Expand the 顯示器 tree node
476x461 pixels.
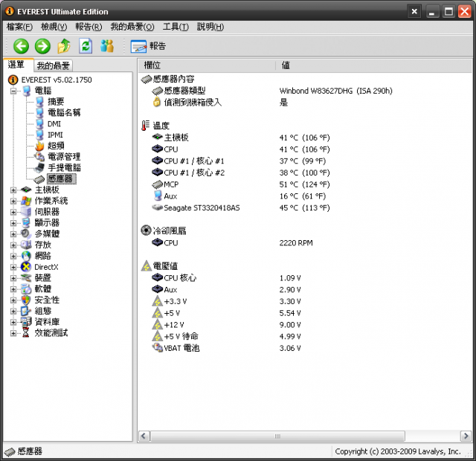[13, 223]
